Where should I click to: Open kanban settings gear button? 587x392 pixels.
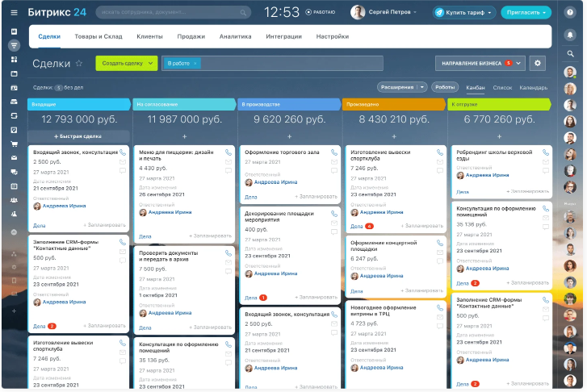point(538,63)
